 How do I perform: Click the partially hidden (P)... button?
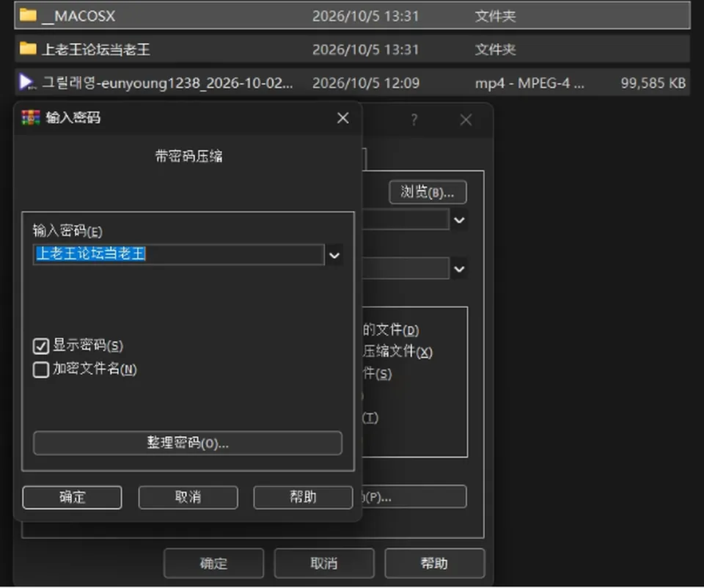click(414, 497)
